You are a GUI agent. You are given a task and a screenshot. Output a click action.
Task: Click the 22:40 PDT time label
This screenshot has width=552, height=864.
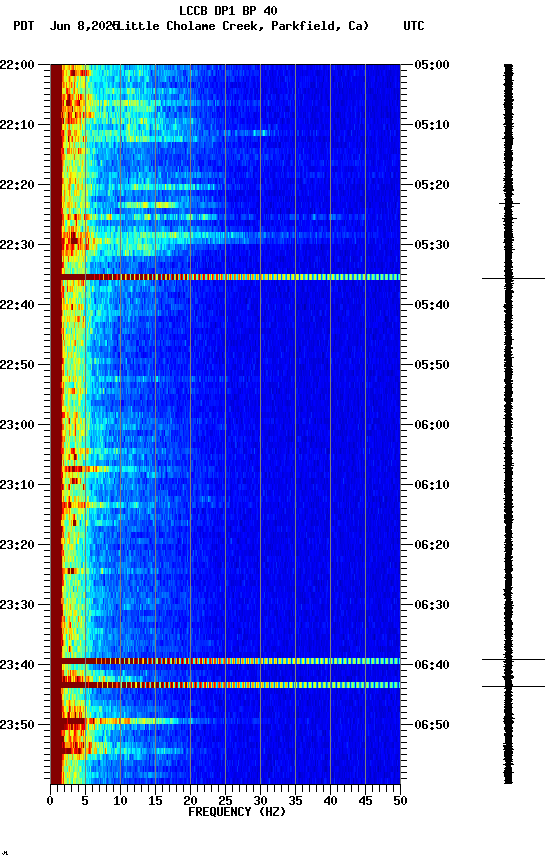tap(17, 305)
